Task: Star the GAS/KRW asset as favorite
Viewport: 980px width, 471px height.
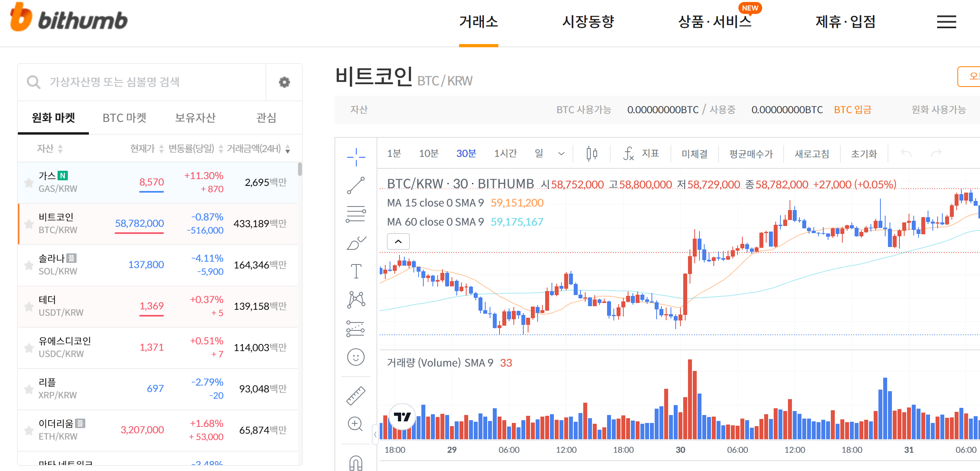Action: (x=29, y=182)
